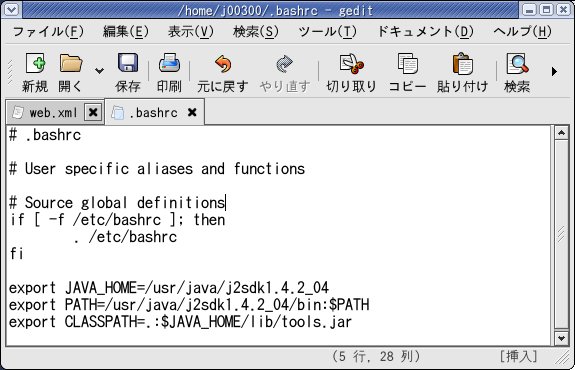This screenshot has width=575, height=370.
Task: Click the scrollbar down arrow
Action: coord(561,338)
